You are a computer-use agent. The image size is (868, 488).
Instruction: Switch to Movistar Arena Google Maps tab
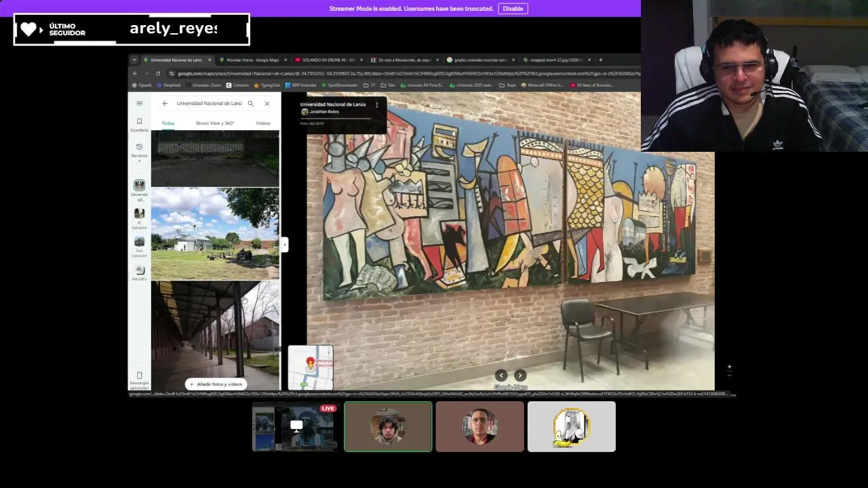(x=252, y=60)
